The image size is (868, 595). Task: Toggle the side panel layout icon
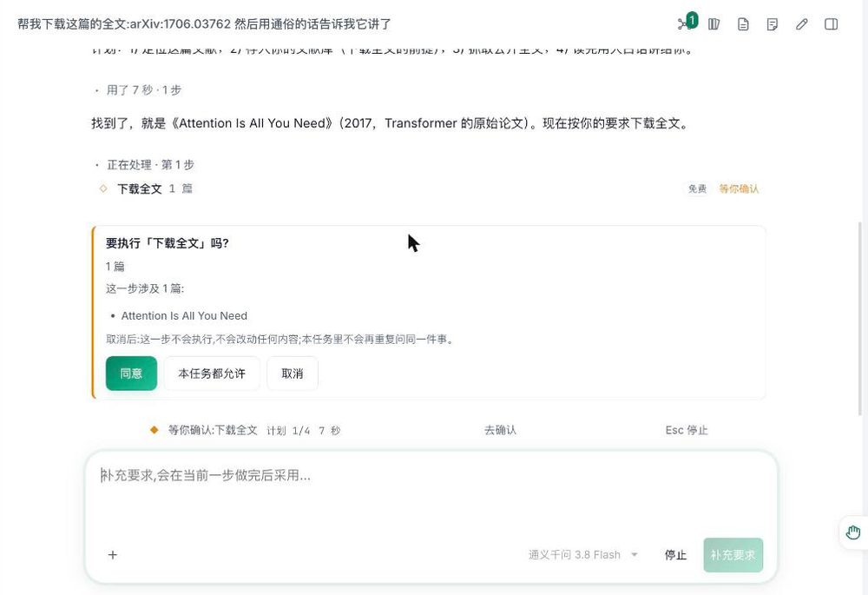click(x=831, y=23)
